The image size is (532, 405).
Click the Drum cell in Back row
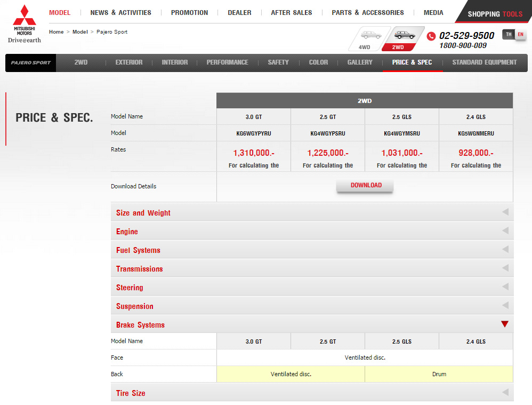[439, 374]
